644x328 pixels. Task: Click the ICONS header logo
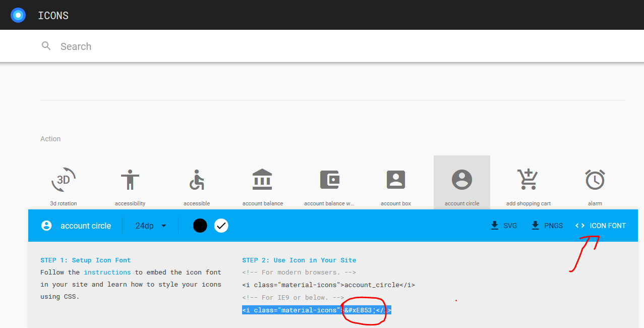(18, 15)
